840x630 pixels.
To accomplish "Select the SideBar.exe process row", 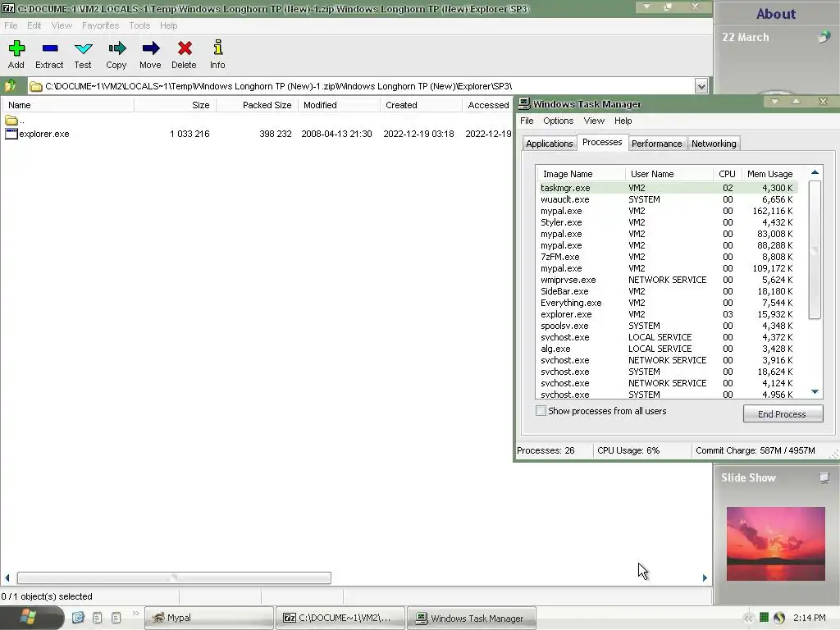I will coord(667,291).
